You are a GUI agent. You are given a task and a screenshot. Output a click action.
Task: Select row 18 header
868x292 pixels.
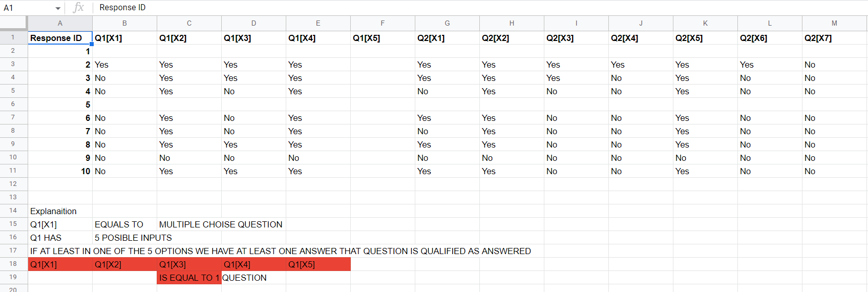(x=13, y=264)
